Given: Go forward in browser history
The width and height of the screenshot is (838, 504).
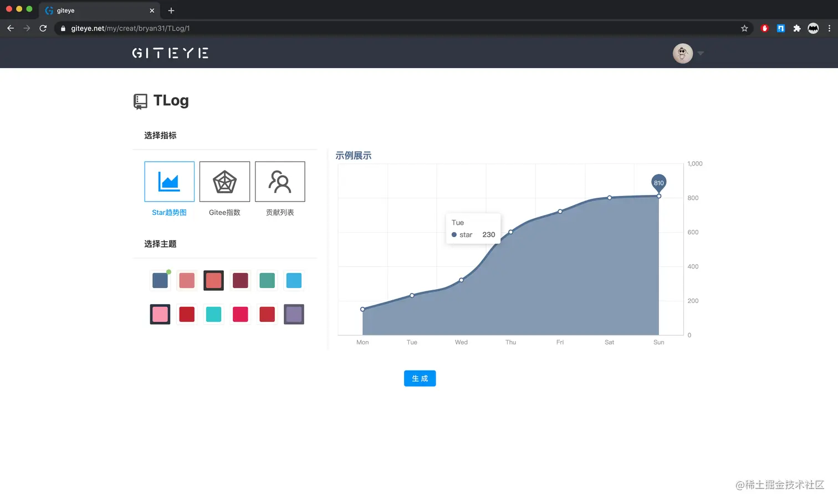Looking at the screenshot, I should tap(27, 28).
